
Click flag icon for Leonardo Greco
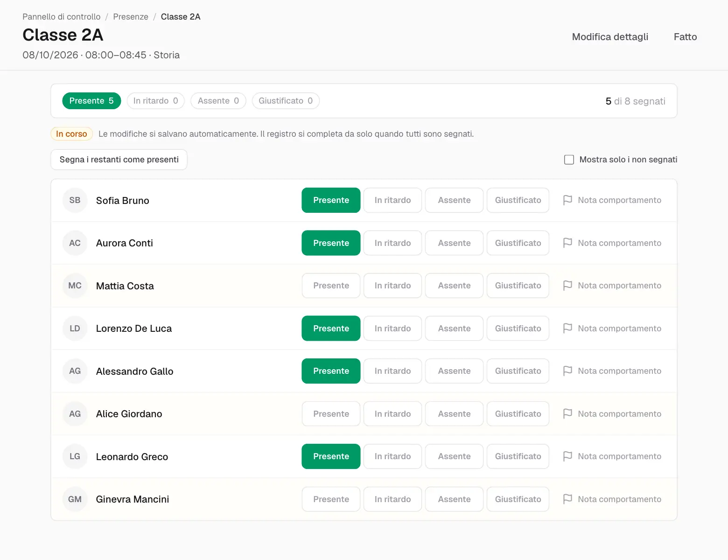(x=567, y=456)
